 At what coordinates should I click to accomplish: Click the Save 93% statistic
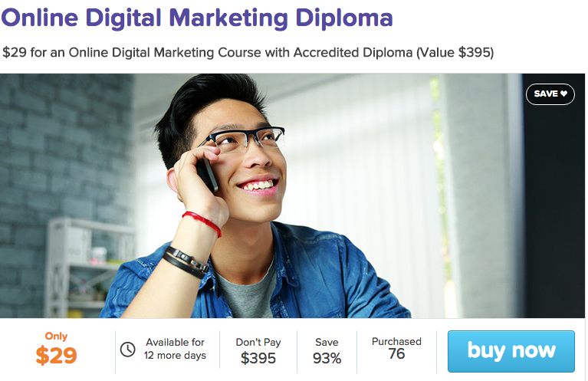point(327,351)
